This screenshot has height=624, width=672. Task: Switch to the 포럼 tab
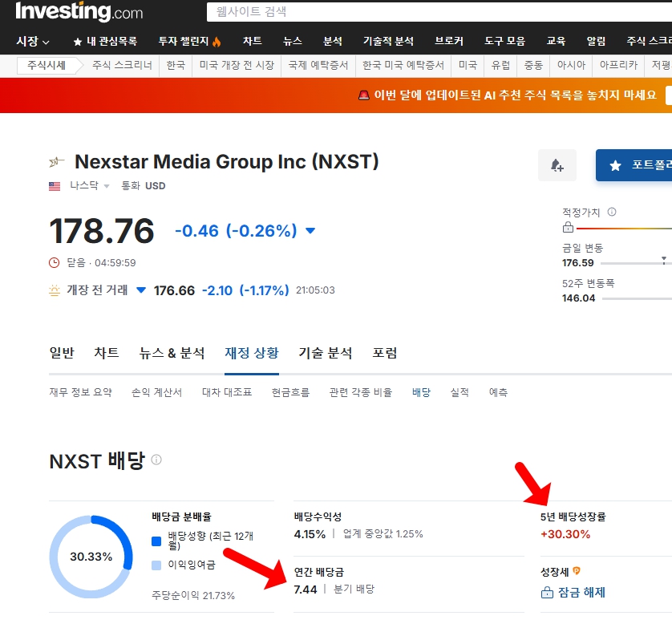(x=384, y=353)
